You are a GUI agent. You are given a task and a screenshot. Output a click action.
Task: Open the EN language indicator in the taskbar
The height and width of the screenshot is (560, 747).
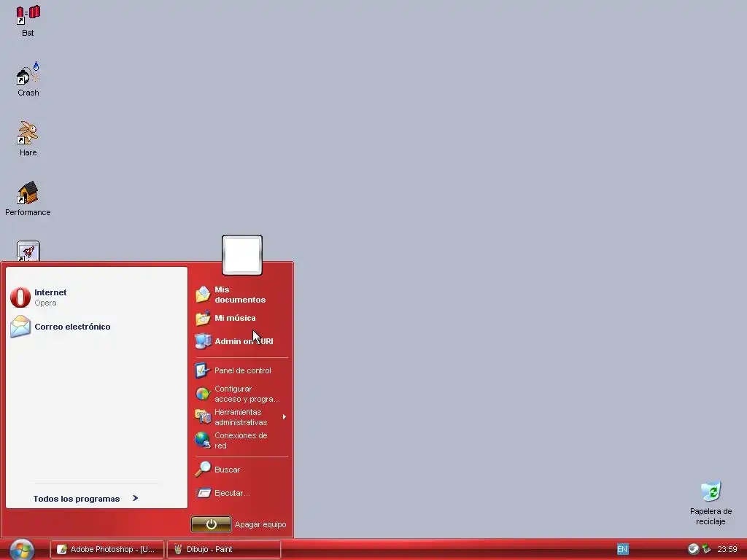coord(622,549)
